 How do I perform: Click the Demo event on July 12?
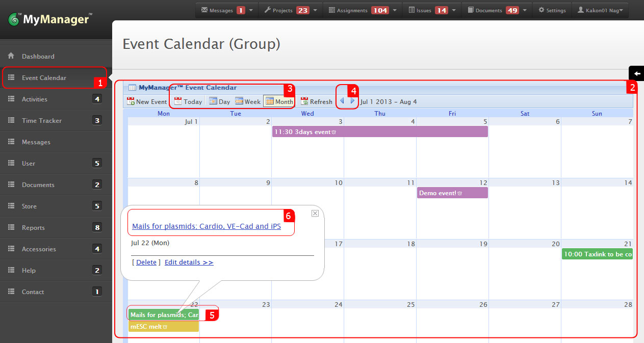pos(451,193)
